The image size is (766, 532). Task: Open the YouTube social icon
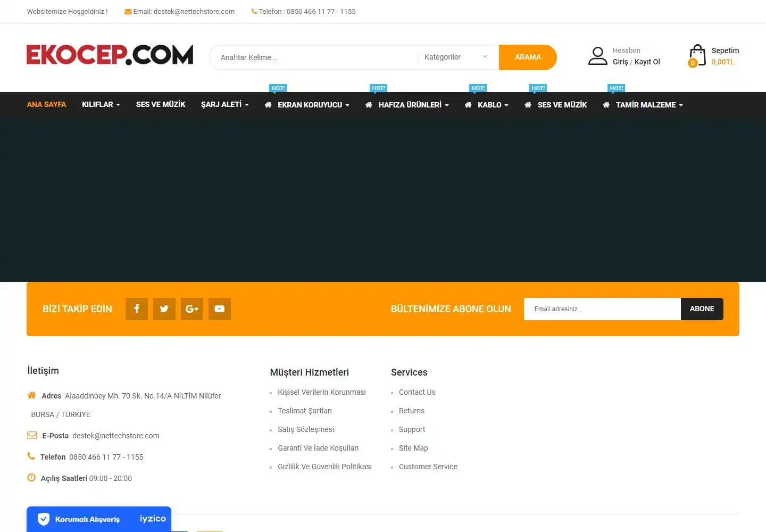(220, 309)
